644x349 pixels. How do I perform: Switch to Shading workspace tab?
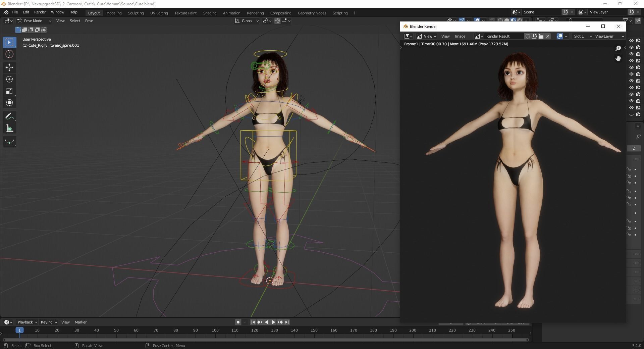(210, 13)
